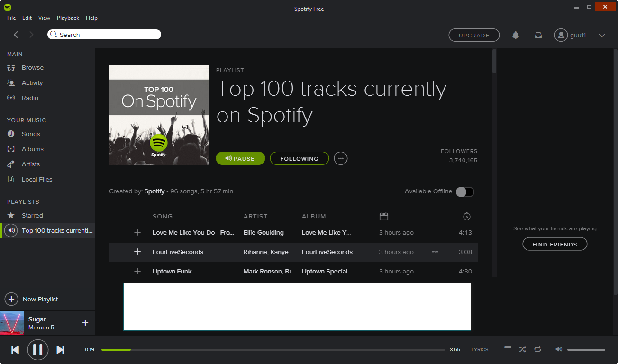The height and width of the screenshot is (364, 618).
Task: Click the Sugar album art thumbnail
Action: click(x=12, y=323)
